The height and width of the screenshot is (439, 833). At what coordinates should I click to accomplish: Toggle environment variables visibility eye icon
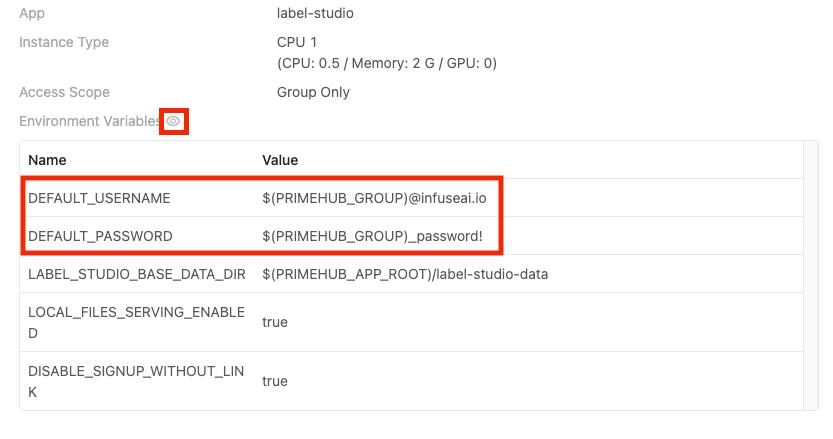pyautogui.click(x=173, y=121)
